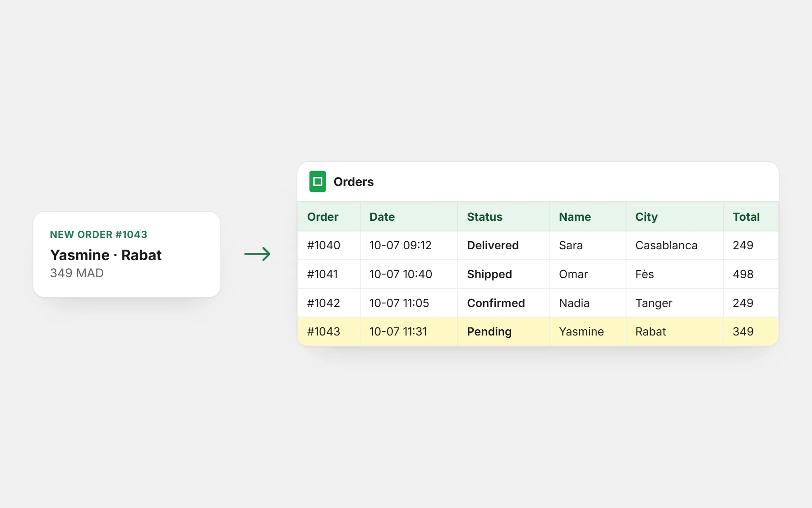Click order number #1042 cell
Image resolution: width=812 pixels, height=508 pixels.
[329, 303]
